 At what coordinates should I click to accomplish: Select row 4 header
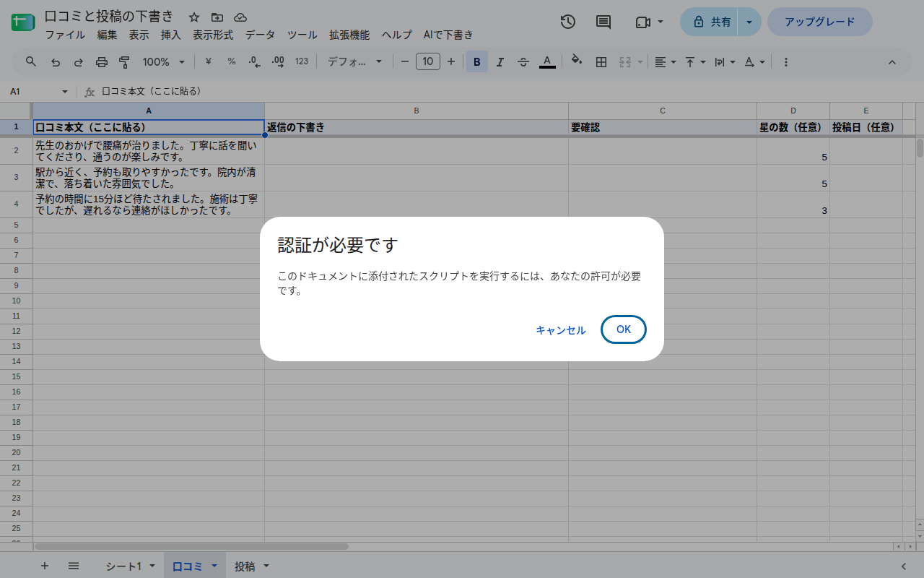click(x=16, y=204)
